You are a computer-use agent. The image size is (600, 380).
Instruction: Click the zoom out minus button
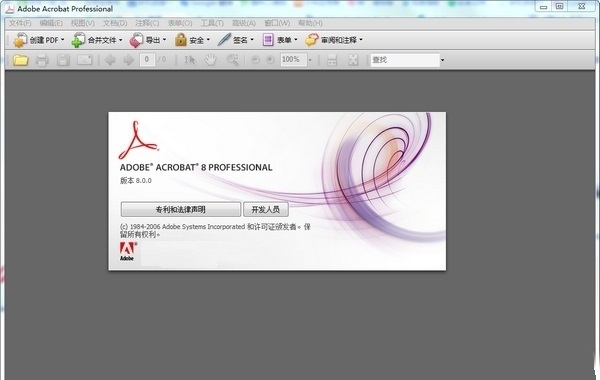click(255, 60)
